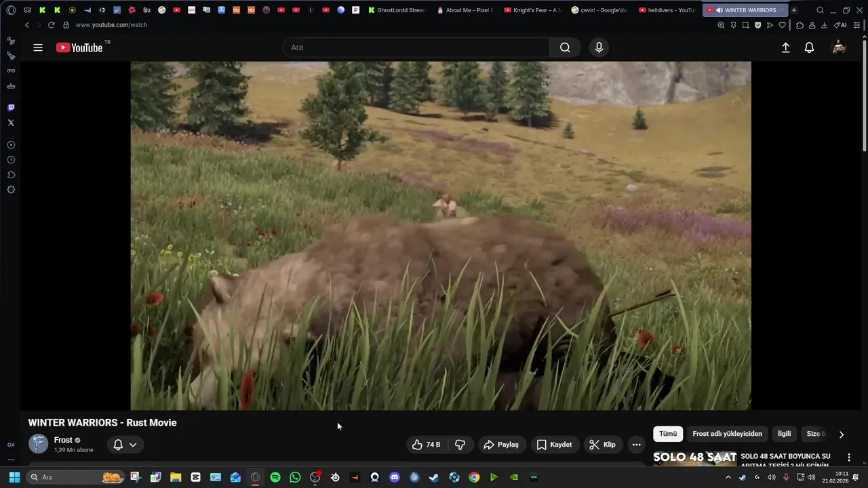This screenshot has width=868, height=488.
Task: Click the video player area
Action: [x=441, y=236]
